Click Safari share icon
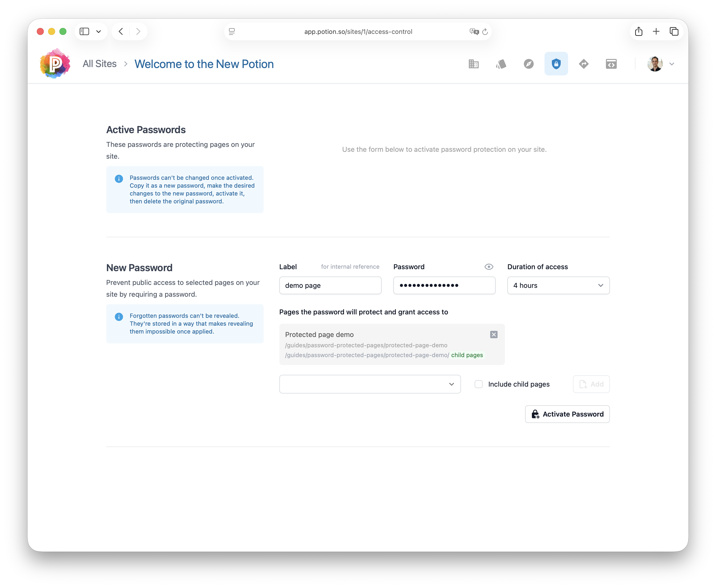The width and height of the screenshot is (716, 588). (638, 31)
